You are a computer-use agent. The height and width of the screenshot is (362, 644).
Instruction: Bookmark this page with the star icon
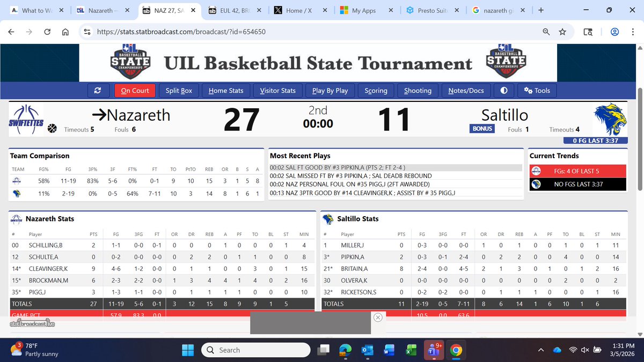point(562,32)
